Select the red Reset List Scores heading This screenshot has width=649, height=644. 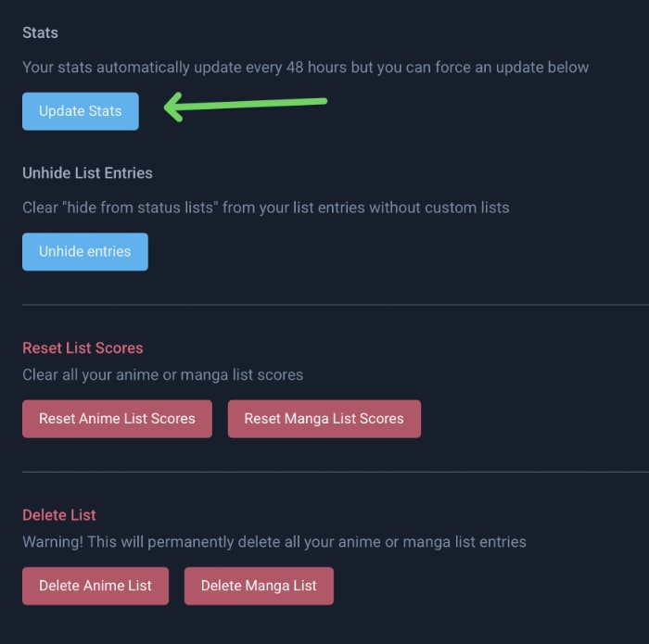[83, 348]
